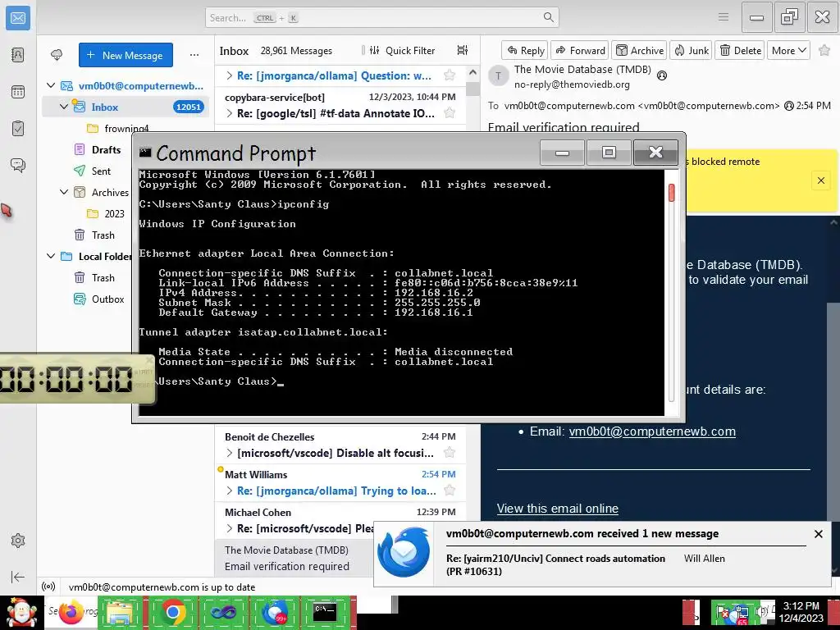Click Get Messages cloud icon
Image resolution: width=840 pixels, height=630 pixels.
(57, 55)
